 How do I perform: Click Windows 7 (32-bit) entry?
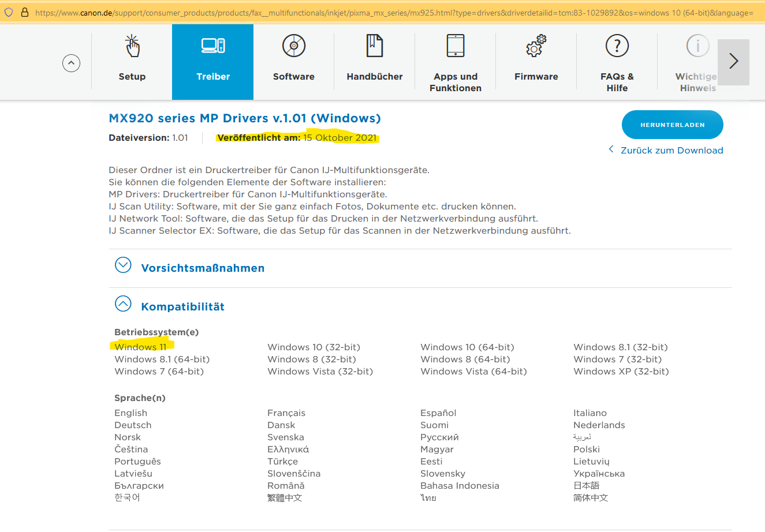click(618, 359)
